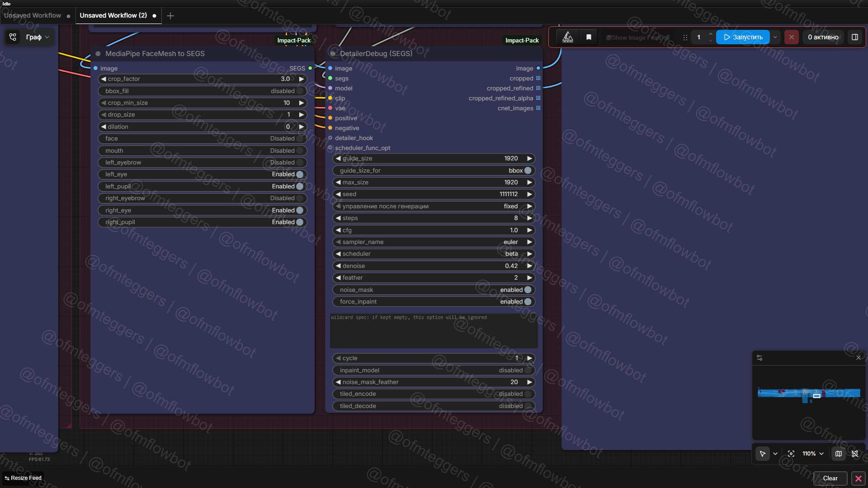Click the fit view focus icon
This screenshot has width=868, height=488.
click(791, 454)
